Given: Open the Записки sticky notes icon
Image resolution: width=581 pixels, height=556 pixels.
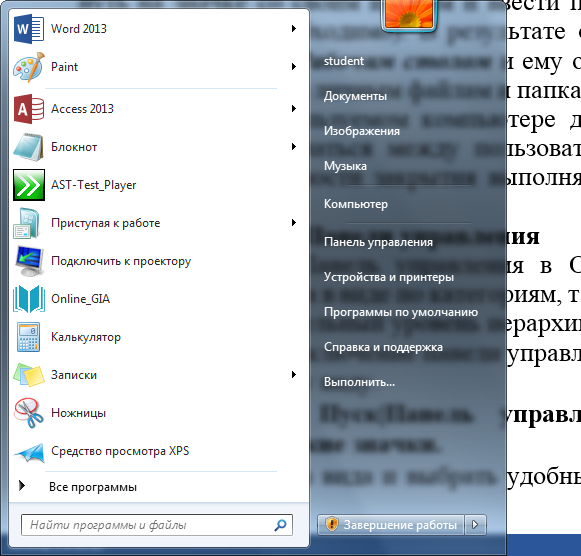Looking at the screenshot, I should coord(29,375).
